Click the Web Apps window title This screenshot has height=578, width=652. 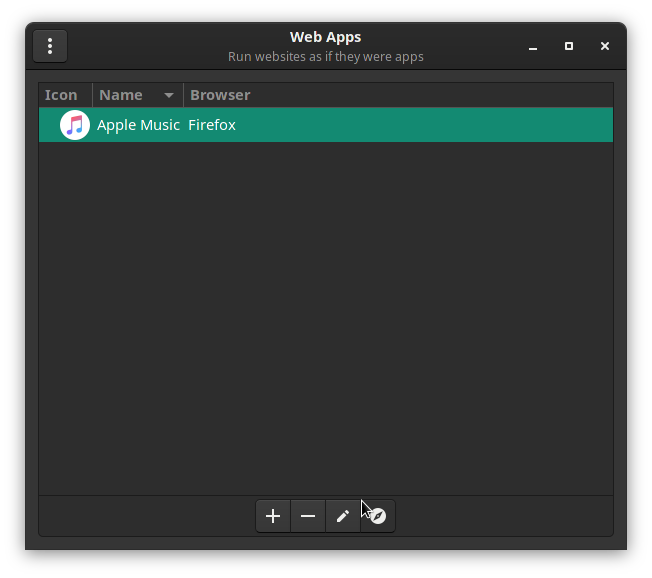tap(326, 37)
